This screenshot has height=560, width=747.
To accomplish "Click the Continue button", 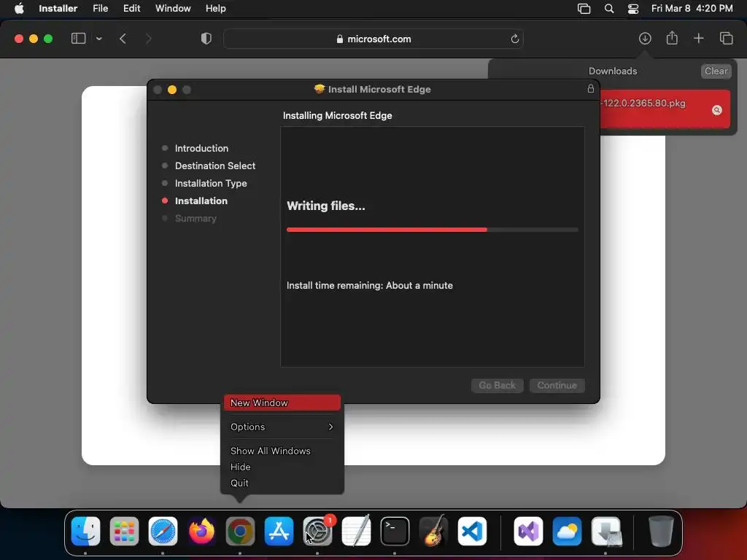I will [x=557, y=385].
